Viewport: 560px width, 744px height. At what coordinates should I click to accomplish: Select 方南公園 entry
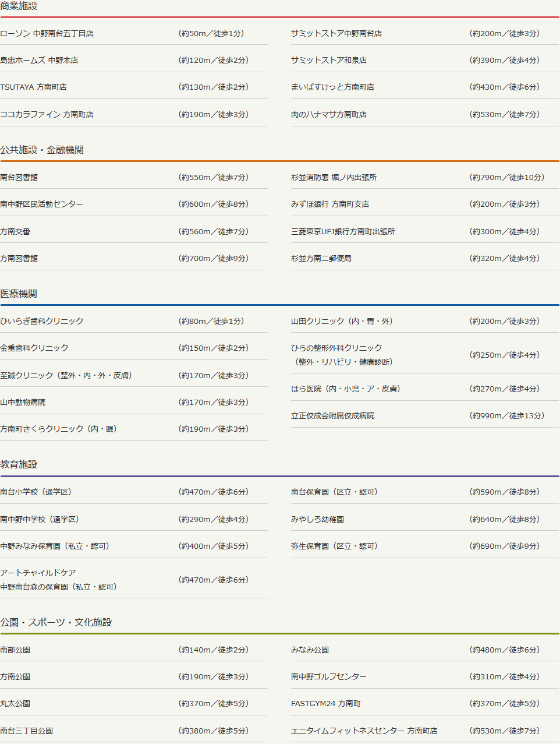point(15,676)
